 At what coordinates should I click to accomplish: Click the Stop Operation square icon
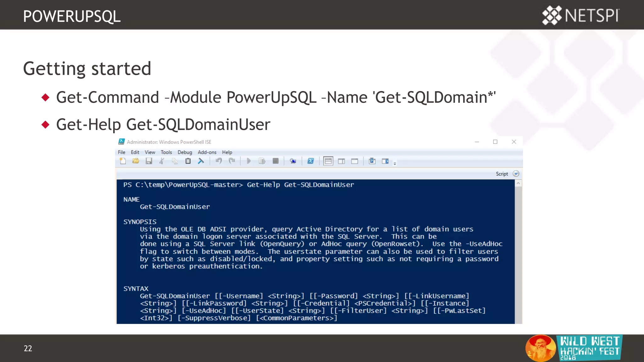pos(275,161)
